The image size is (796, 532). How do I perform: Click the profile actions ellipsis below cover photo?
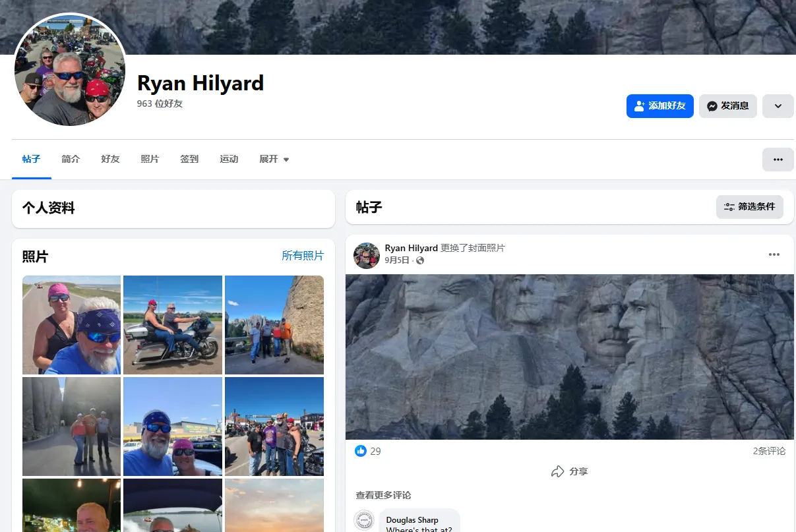pyautogui.click(x=778, y=159)
